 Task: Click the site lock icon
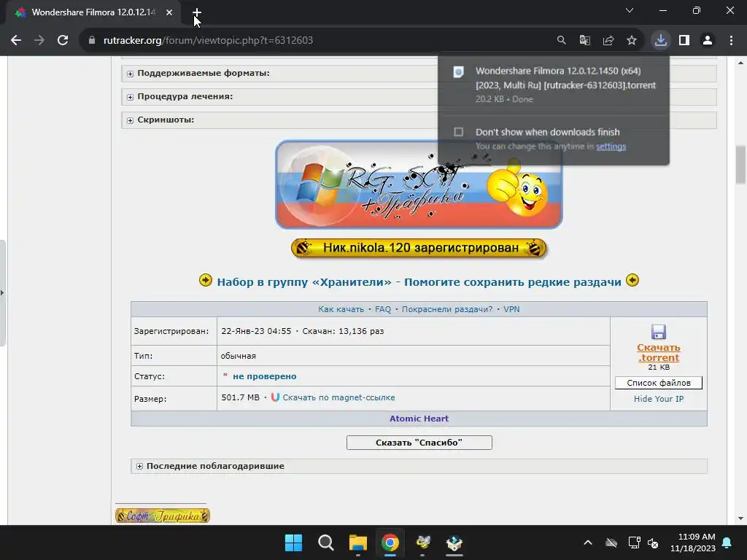point(92,41)
